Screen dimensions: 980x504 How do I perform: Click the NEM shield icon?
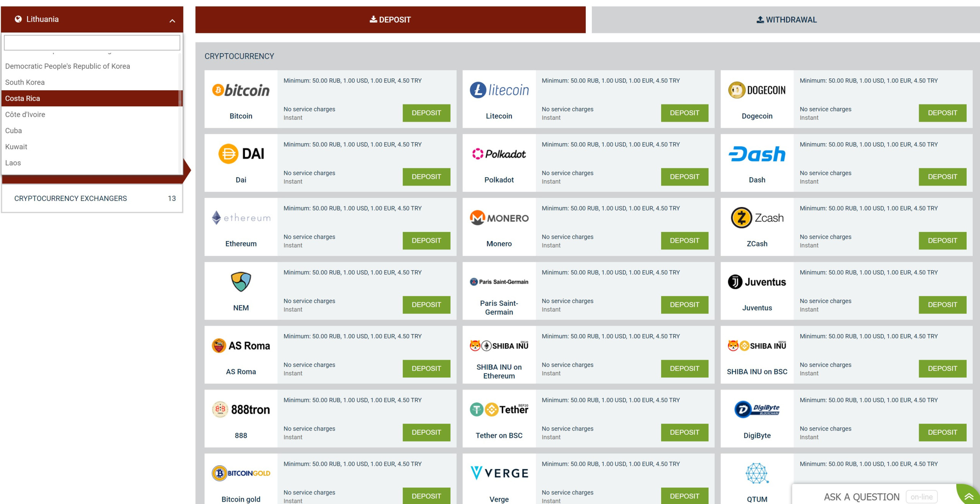[x=241, y=282]
